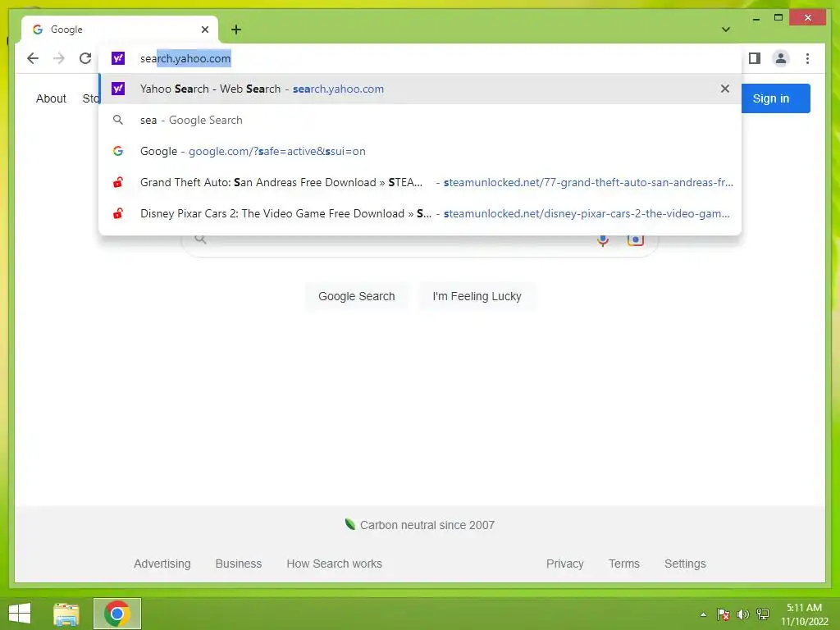
Task: Click the Yahoo icon in address bar
Action: 118,58
